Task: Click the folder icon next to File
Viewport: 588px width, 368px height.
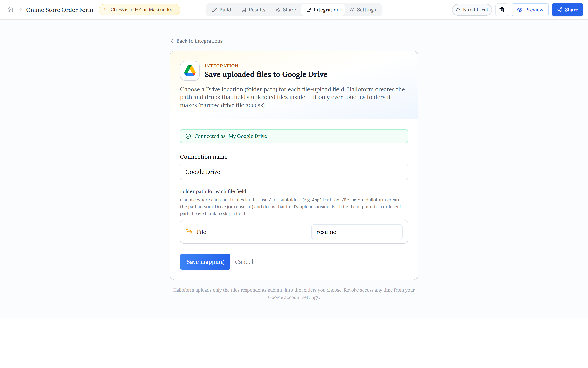Action: pyautogui.click(x=189, y=232)
